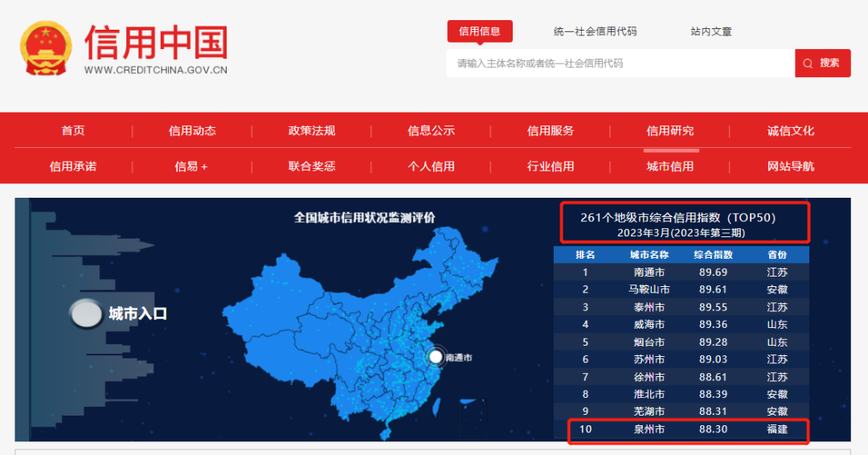This screenshot has width=868, height=455.
Task: Click 泉州市 in the ranking table
Action: coord(649,429)
